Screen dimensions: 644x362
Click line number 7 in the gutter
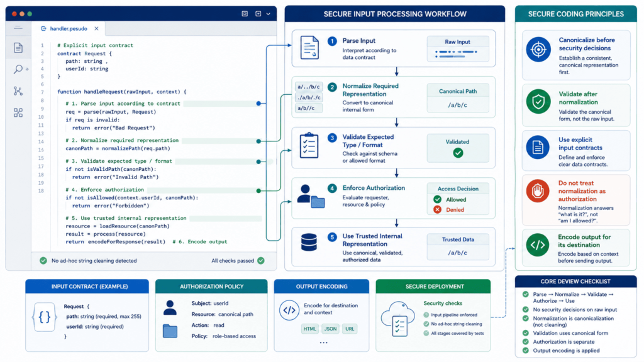(x=42, y=92)
